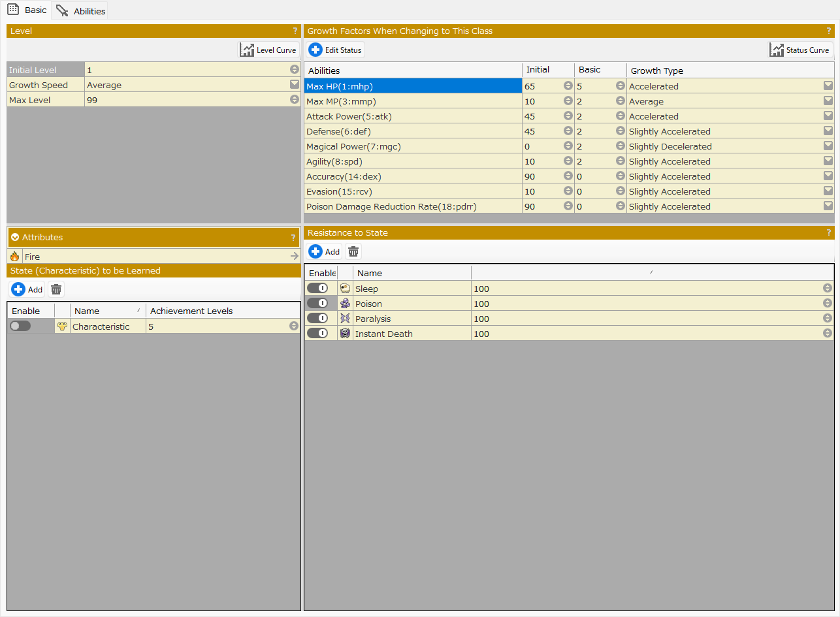This screenshot has width=840, height=617.
Task: Open the Level Curve editor
Action: click(x=268, y=50)
